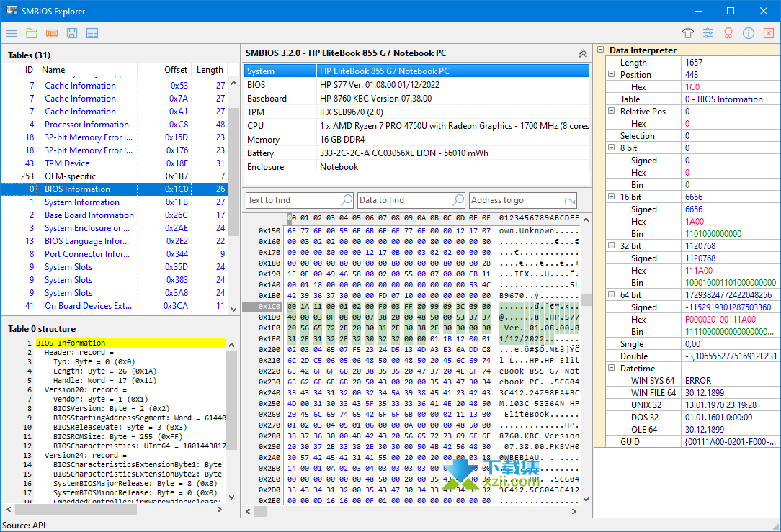The width and height of the screenshot is (781, 532).
Task: Select the GUID row in Data Interpreter
Action: pyautogui.click(x=692, y=442)
